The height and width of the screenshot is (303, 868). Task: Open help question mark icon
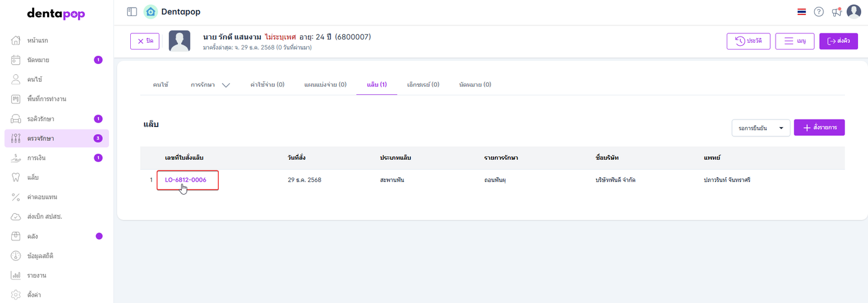point(819,12)
